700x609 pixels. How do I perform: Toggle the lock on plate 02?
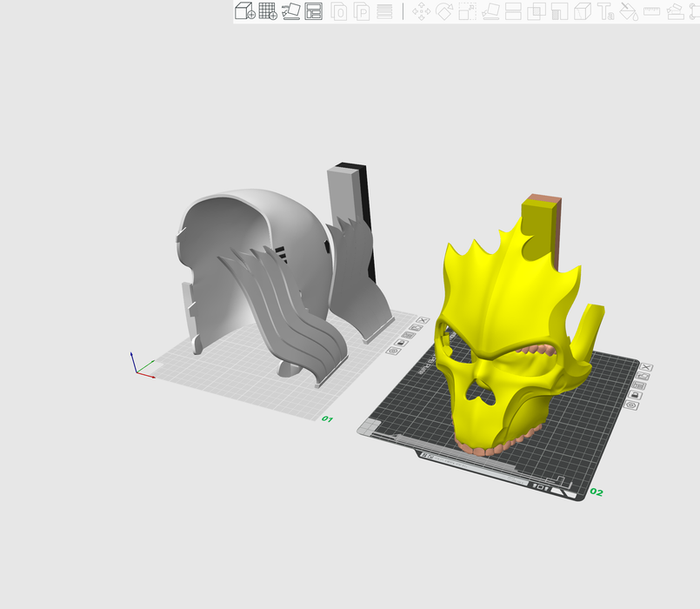coord(635,395)
